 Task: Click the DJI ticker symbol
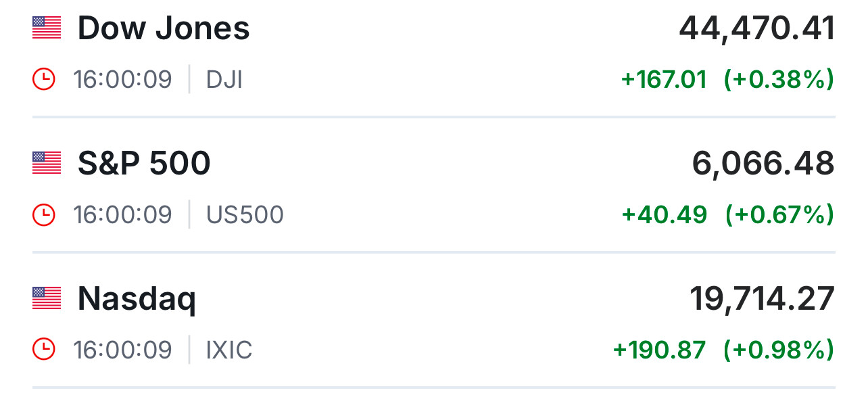pos(224,80)
